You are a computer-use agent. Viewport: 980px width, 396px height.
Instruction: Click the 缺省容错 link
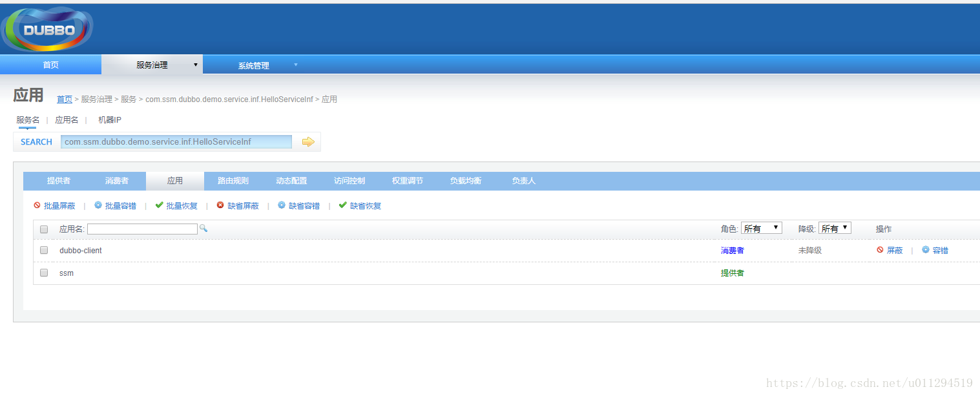(x=304, y=206)
